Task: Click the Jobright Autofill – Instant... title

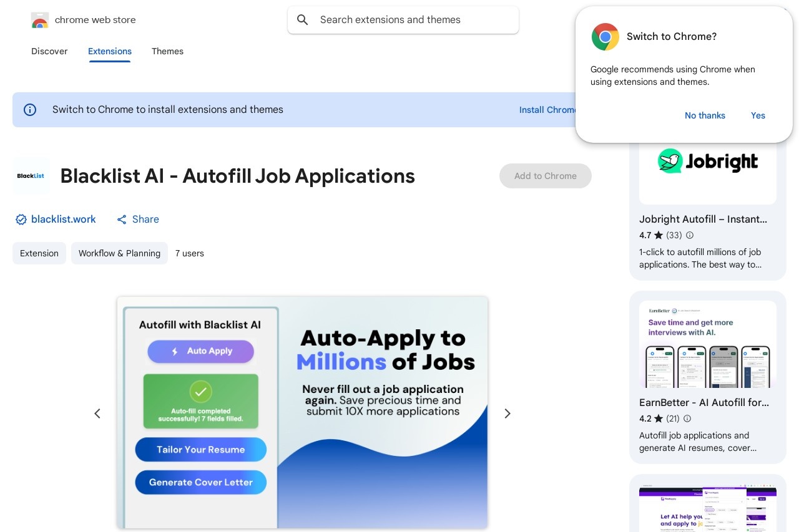Action: (x=703, y=220)
